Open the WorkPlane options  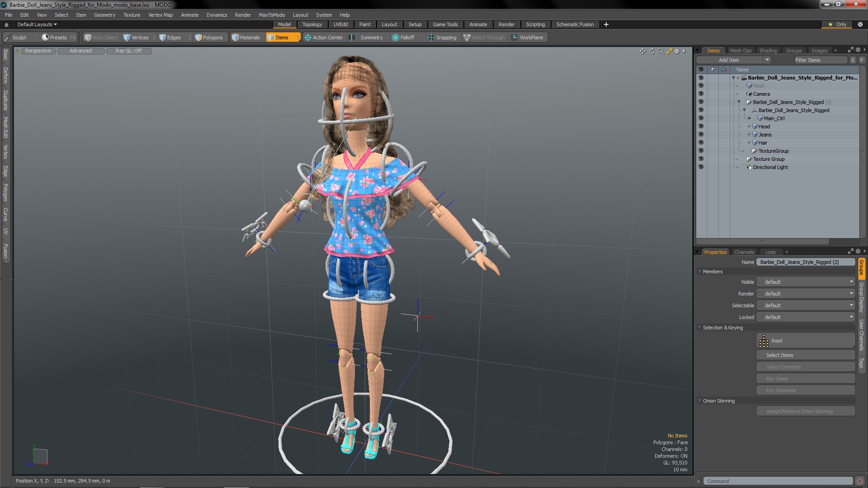(528, 38)
